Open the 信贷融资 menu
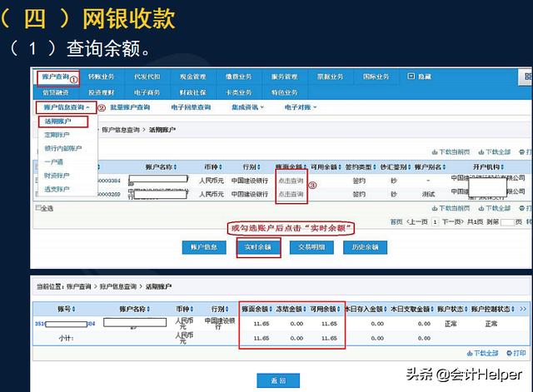Image resolution: width=533 pixels, height=392 pixels. point(56,92)
